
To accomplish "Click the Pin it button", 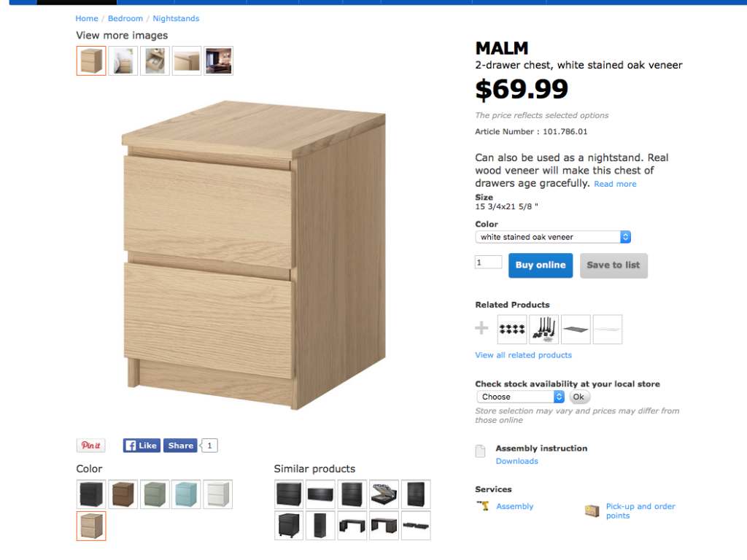I will (x=90, y=446).
